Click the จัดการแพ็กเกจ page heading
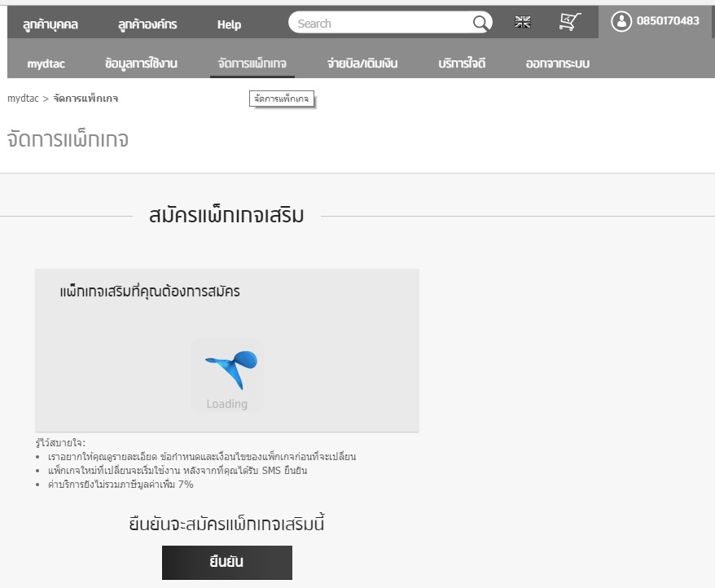Viewport: 715px width, 588px height. coord(68,139)
